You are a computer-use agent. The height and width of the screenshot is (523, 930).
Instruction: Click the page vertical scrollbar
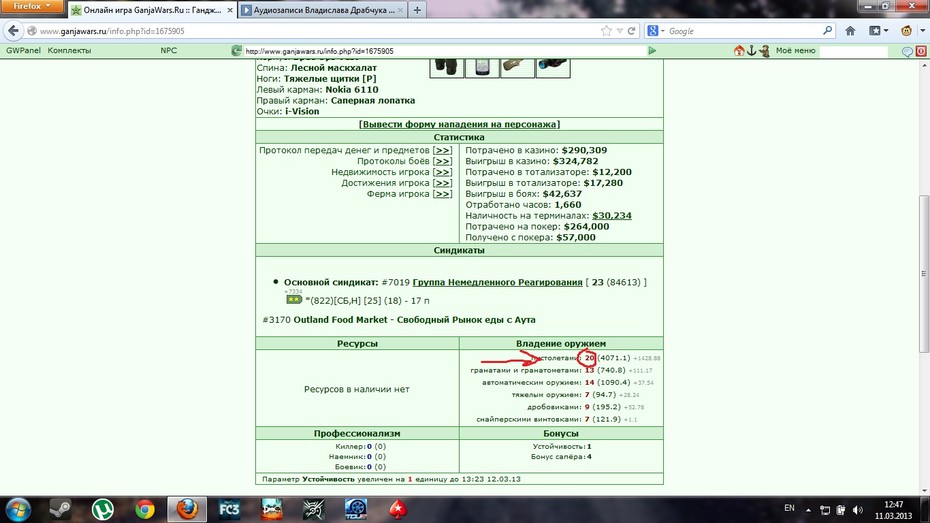pyautogui.click(x=924, y=273)
